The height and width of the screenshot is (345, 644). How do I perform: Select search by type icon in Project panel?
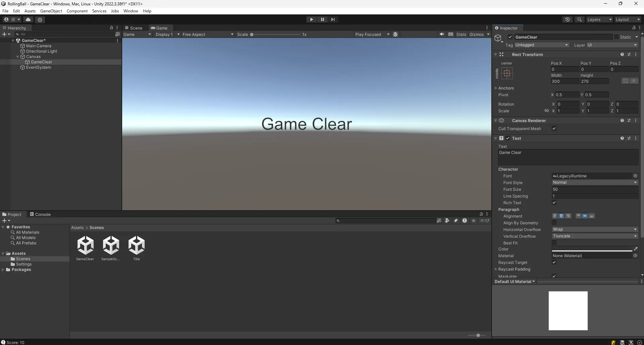447,221
